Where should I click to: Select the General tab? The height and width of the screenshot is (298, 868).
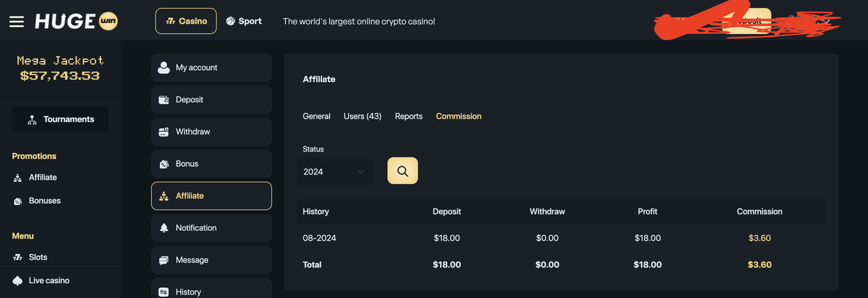tap(317, 116)
